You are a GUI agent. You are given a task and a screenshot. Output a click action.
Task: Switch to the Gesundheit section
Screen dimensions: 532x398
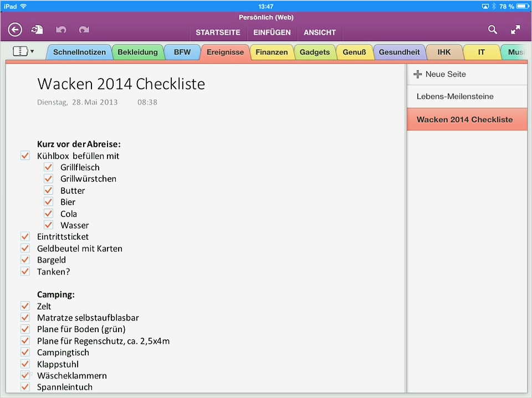[x=399, y=51]
